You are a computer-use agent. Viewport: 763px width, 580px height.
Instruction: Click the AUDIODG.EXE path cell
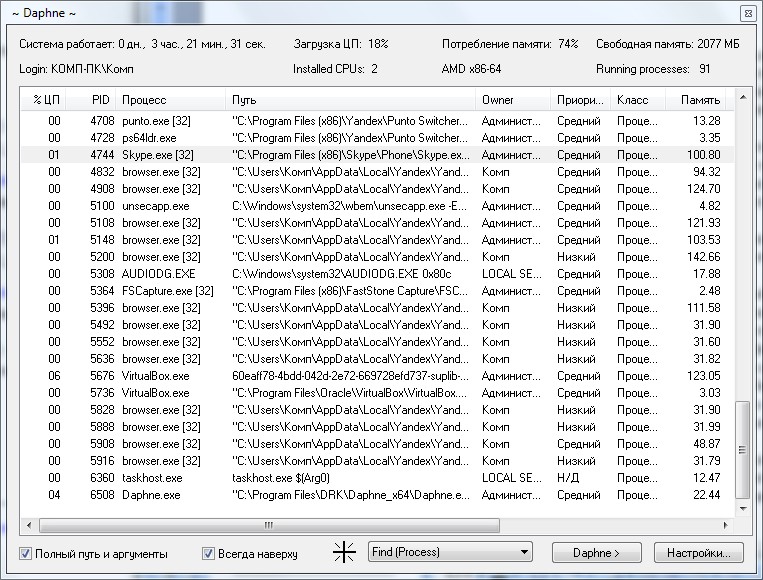click(342, 274)
